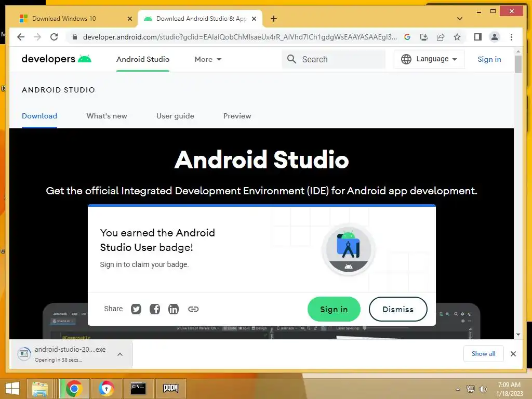Click green Sign in button in badge card
Viewport: 532px width, 399px height.
click(x=334, y=309)
